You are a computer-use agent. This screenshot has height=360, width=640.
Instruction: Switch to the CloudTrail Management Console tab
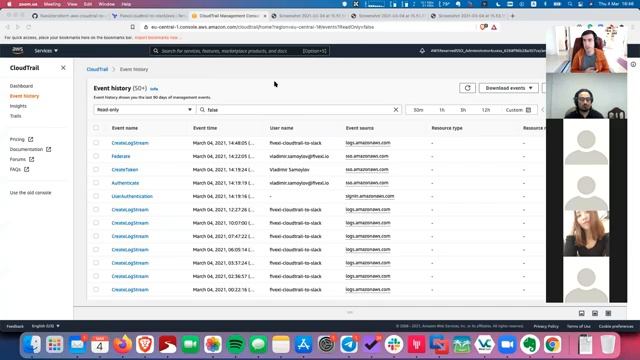click(229, 16)
